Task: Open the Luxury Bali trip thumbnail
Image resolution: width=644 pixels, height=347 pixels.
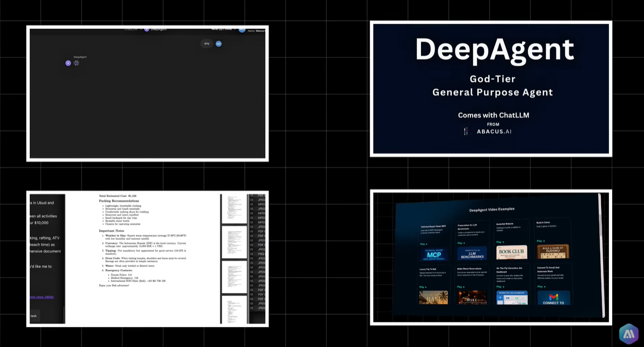Action: pyautogui.click(x=434, y=297)
